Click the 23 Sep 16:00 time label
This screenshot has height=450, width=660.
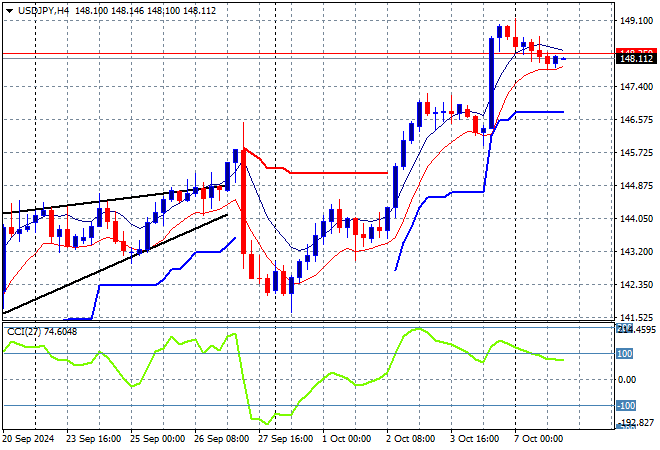(x=93, y=439)
